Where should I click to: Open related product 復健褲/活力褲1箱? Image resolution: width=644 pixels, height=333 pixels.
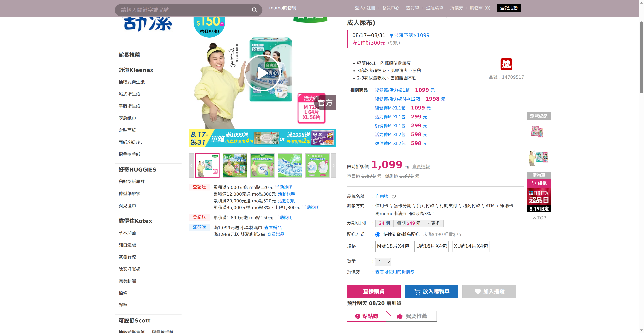(x=392, y=90)
